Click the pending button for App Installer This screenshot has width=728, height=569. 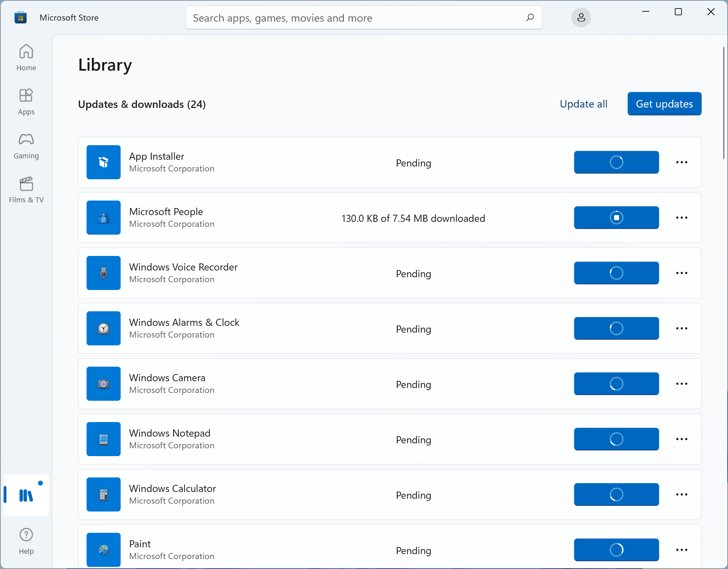617,162
